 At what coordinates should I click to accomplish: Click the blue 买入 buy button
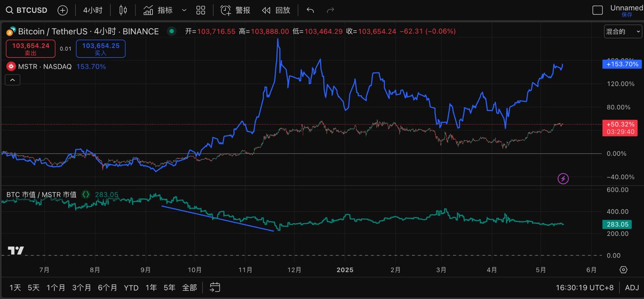pos(101,49)
